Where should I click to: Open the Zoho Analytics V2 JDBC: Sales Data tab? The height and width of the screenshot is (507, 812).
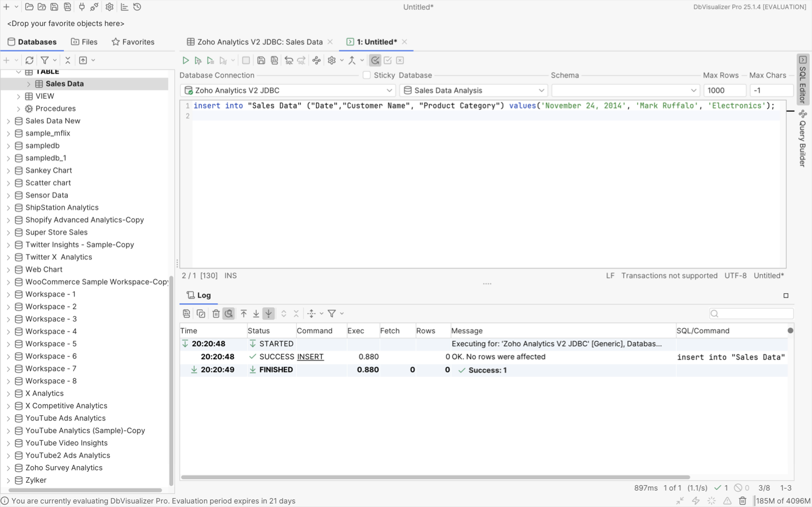coord(259,42)
